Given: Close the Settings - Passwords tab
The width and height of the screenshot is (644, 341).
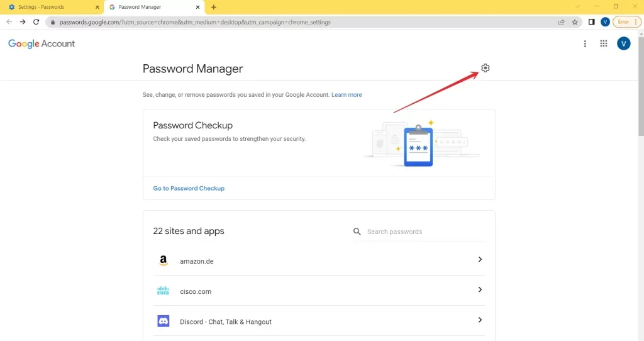Looking at the screenshot, I should click(x=97, y=7).
